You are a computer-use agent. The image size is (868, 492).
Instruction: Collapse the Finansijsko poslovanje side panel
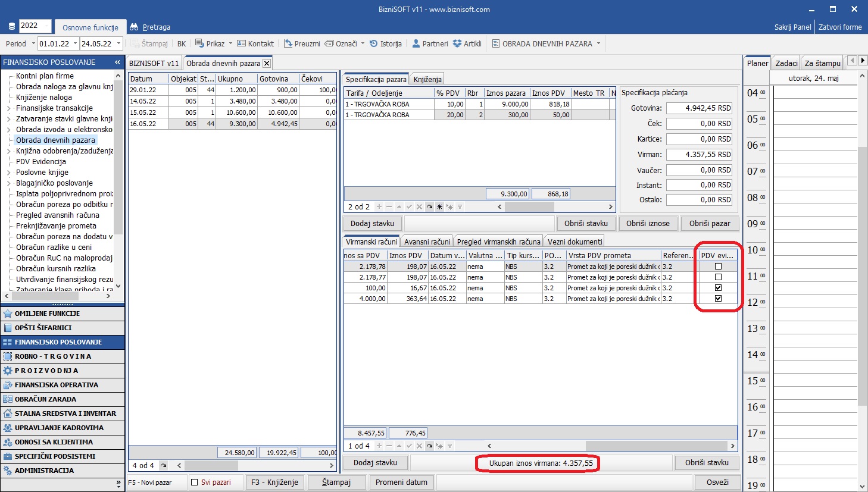[117, 62]
